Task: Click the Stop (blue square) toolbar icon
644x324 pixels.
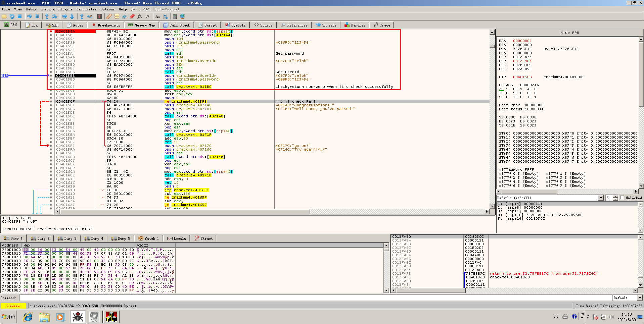Action: pyautogui.click(x=20, y=16)
